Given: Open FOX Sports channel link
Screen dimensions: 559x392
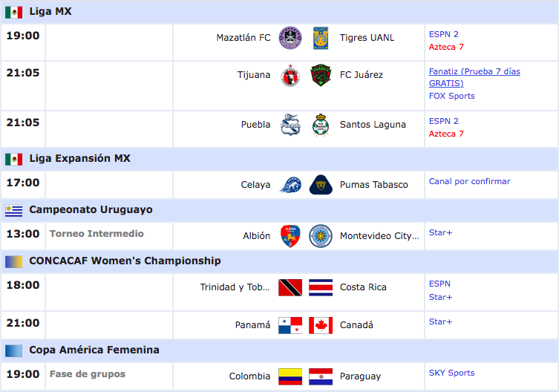Looking at the screenshot, I should [x=451, y=96].
